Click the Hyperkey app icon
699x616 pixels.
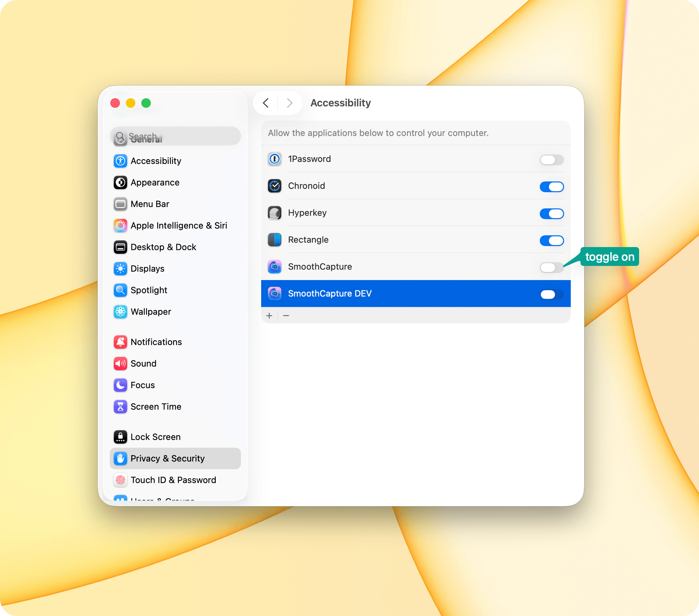[x=275, y=213]
